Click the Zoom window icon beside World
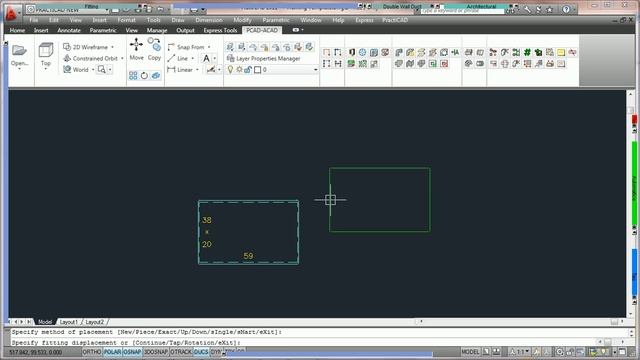 click(101, 69)
